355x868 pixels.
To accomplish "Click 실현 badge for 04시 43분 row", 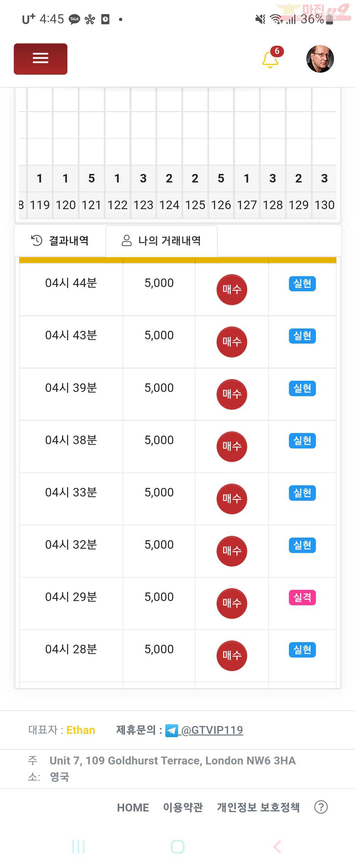I will 302,336.
